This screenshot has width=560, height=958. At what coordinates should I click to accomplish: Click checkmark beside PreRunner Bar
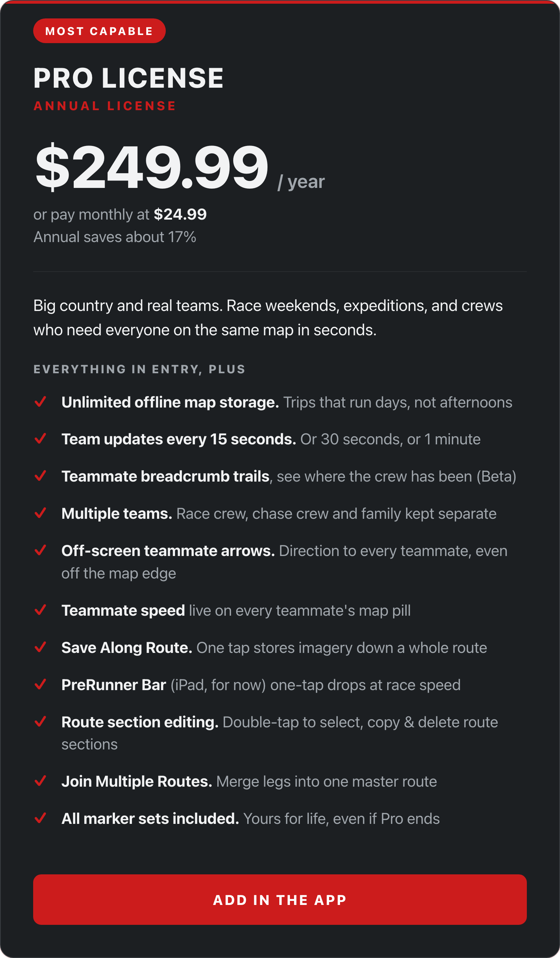tap(40, 684)
